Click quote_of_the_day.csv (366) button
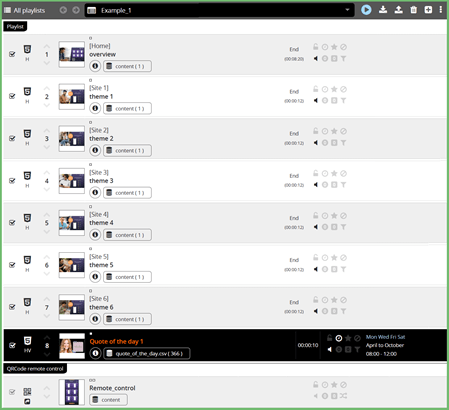Image resolution: width=449 pixels, height=410 pixels. pyautogui.click(x=147, y=353)
